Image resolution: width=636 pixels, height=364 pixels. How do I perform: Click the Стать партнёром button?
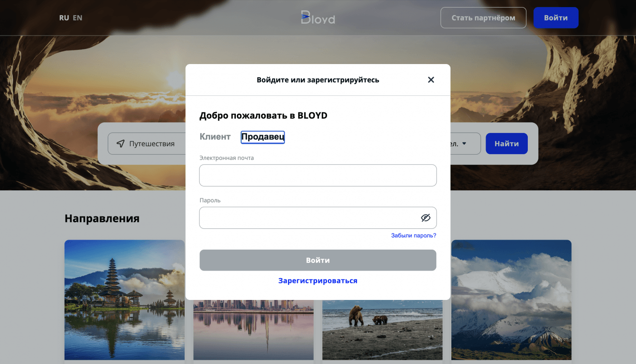coord(483,18)
